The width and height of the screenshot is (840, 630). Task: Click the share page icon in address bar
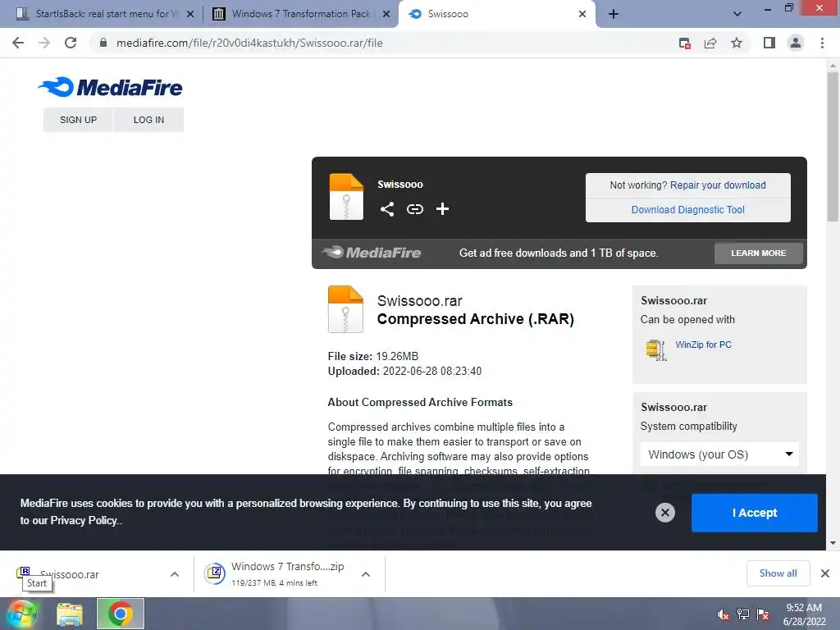coord(710,43)
